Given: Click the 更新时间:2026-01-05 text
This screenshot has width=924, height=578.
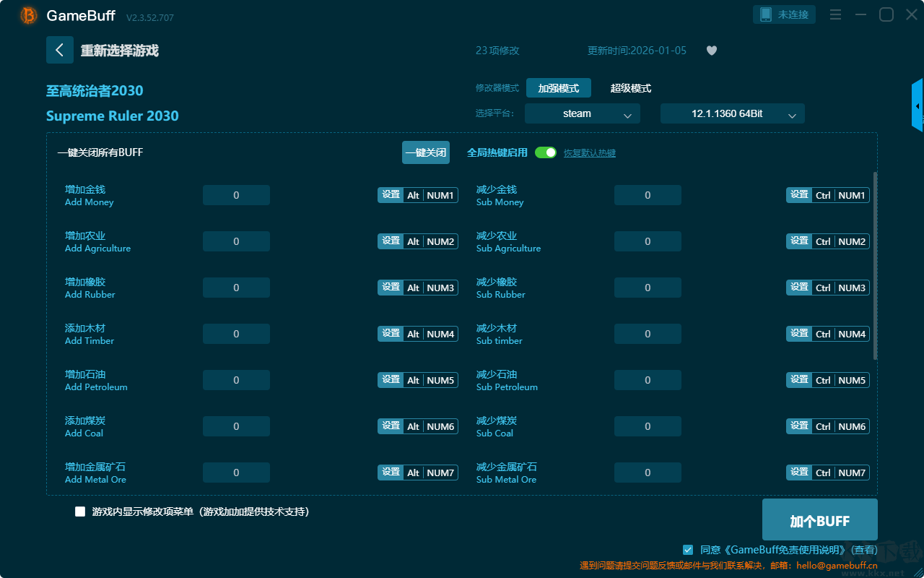Looking at the screenshot, I should [x=637, y=51].
